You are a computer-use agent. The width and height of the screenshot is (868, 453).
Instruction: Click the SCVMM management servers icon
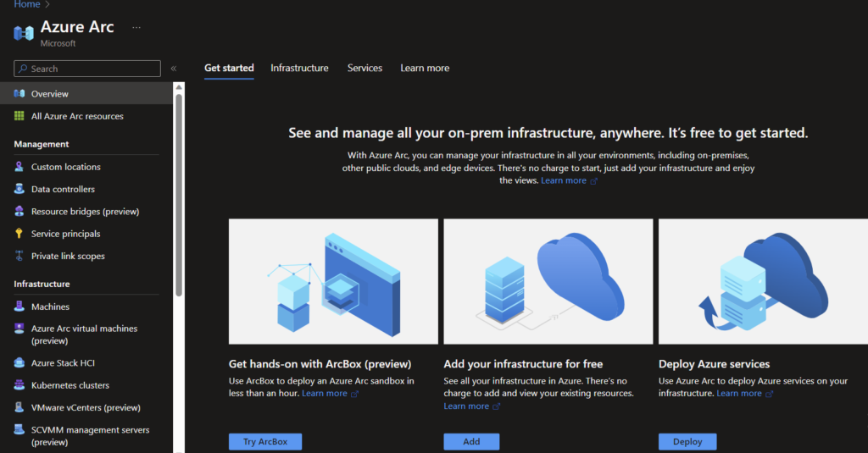(19, 430)
